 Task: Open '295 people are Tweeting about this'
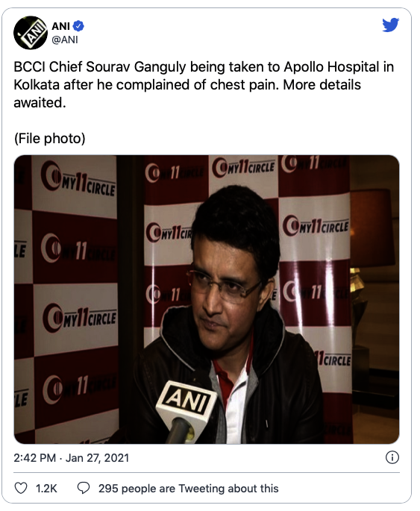click(x=188, y=488)
